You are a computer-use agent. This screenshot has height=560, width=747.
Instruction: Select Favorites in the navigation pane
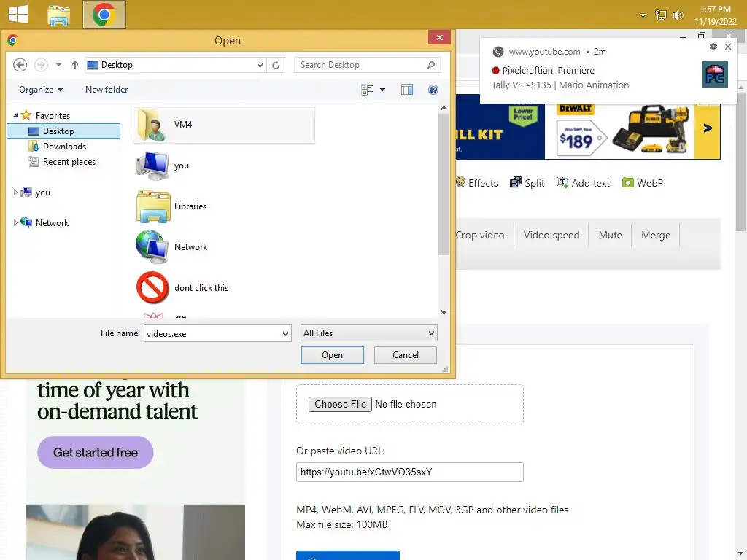coord(53,116)
